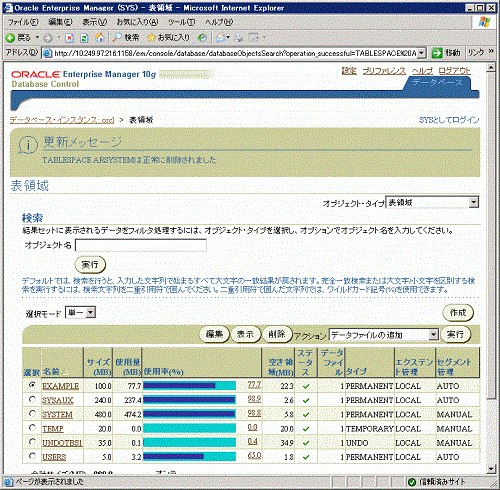Click the Windows flag logo icon

[484, 22]
